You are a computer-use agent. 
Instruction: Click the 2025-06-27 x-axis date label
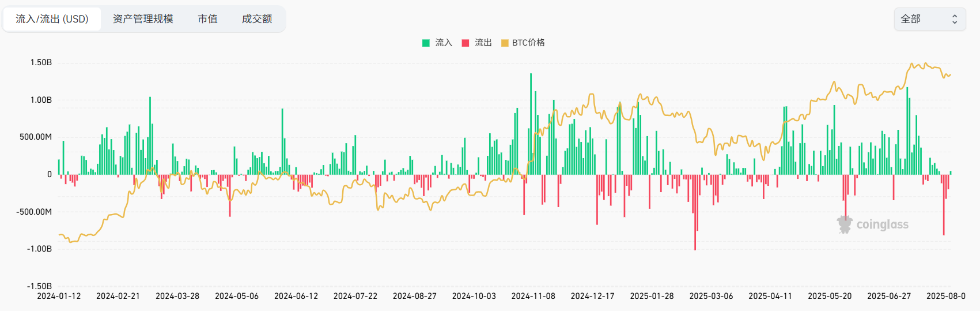888,296
